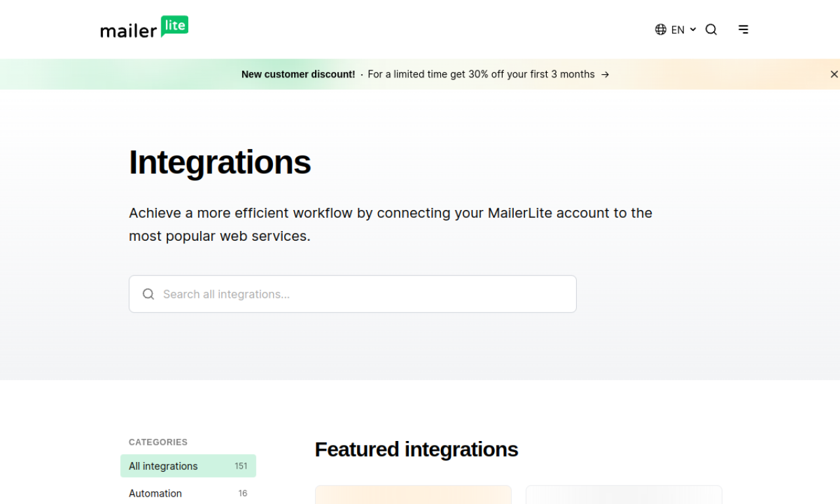840x504 pixels.
Task: Click the arrow at end of discount banner
Action: 605,75
